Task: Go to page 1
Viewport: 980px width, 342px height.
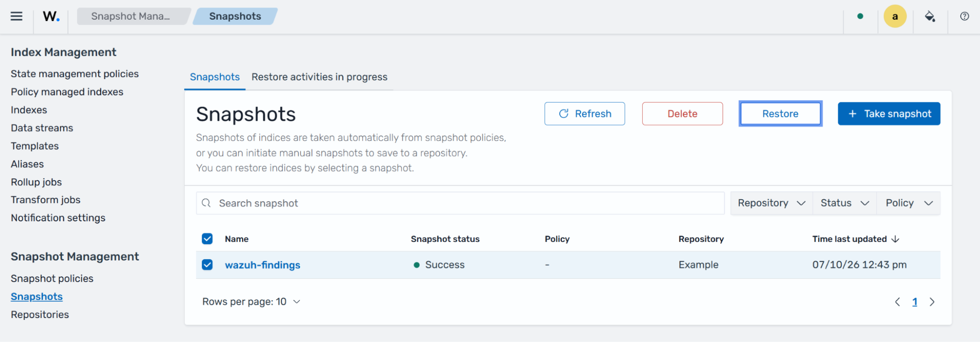Action: click(x=915, y=302)
